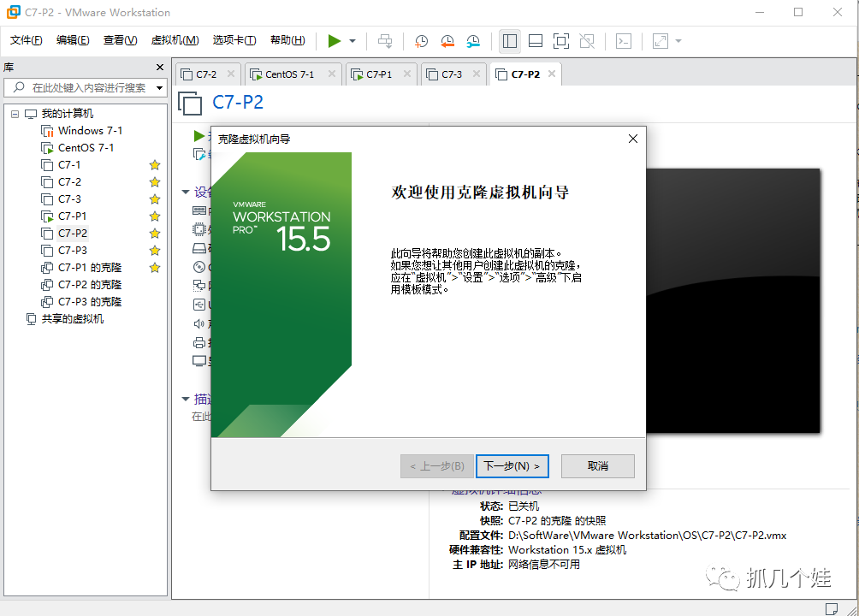Select C7-P1 in the library tree
This screenshot has height=616, width=859.
pos(72,216)
